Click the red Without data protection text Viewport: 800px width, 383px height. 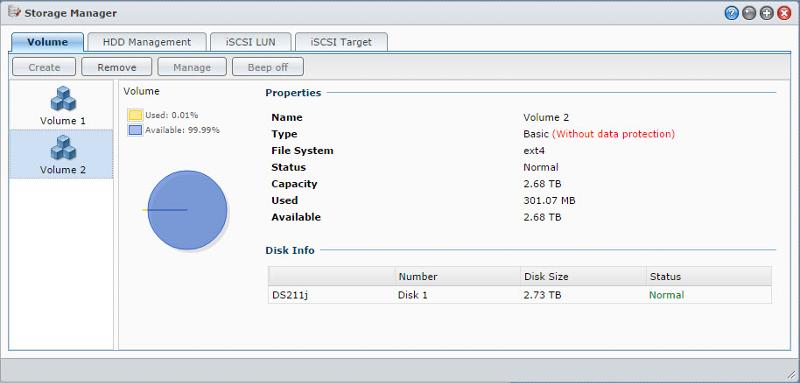(x=613, y=134)
